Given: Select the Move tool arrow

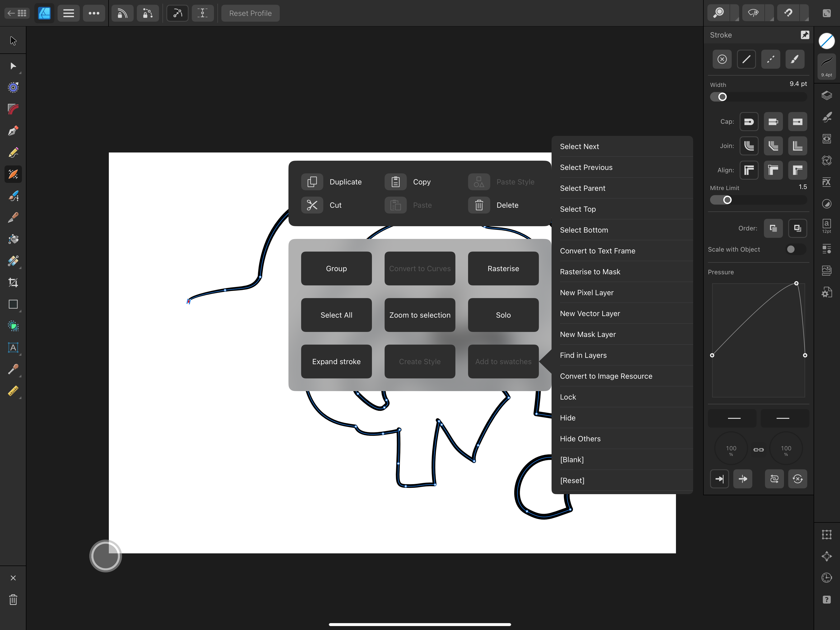Looking at the screenshot, I should click(13, 41).
